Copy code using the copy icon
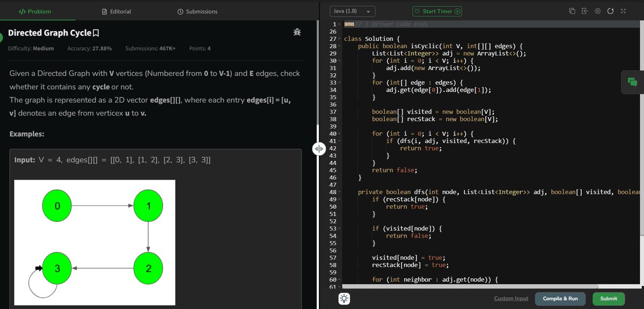644x309 pixels. pyautogui.click(x=572, y=11)
